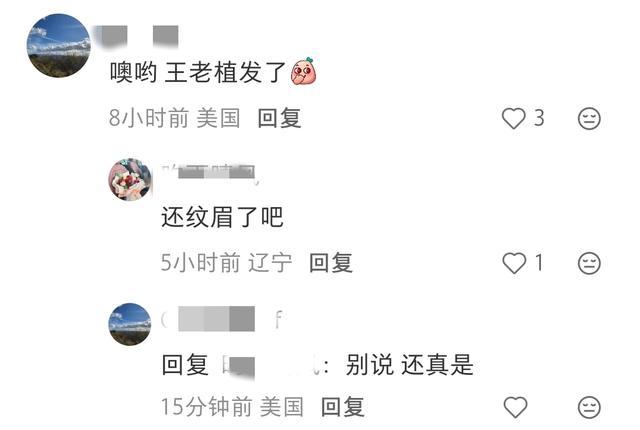Open the mentioned user after 回复 in third comment
Image resolution: width=640 pixels, height=430 pixels.
[x=269, y=365]
